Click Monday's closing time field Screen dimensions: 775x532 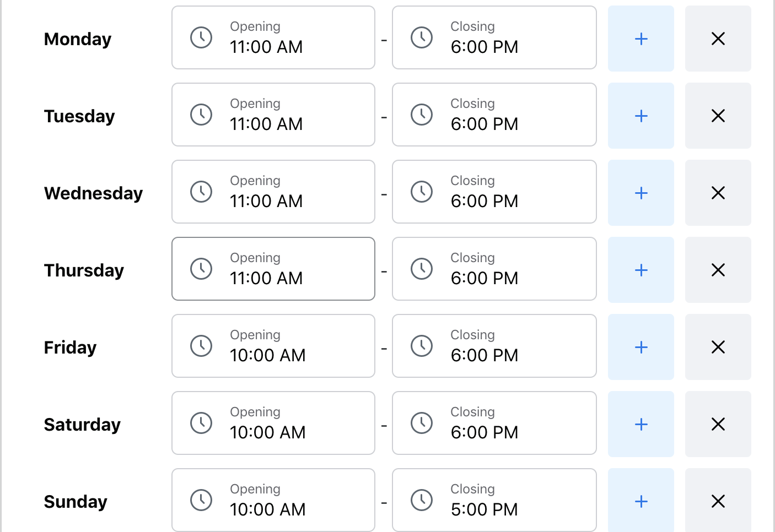[494, 37]
